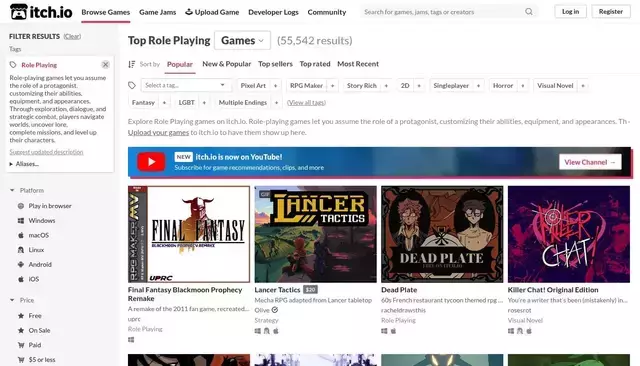640x366 pixels.
Task: Click the tag icon beside tag selector
Action: pyautogui.click(x=132, y=85)
